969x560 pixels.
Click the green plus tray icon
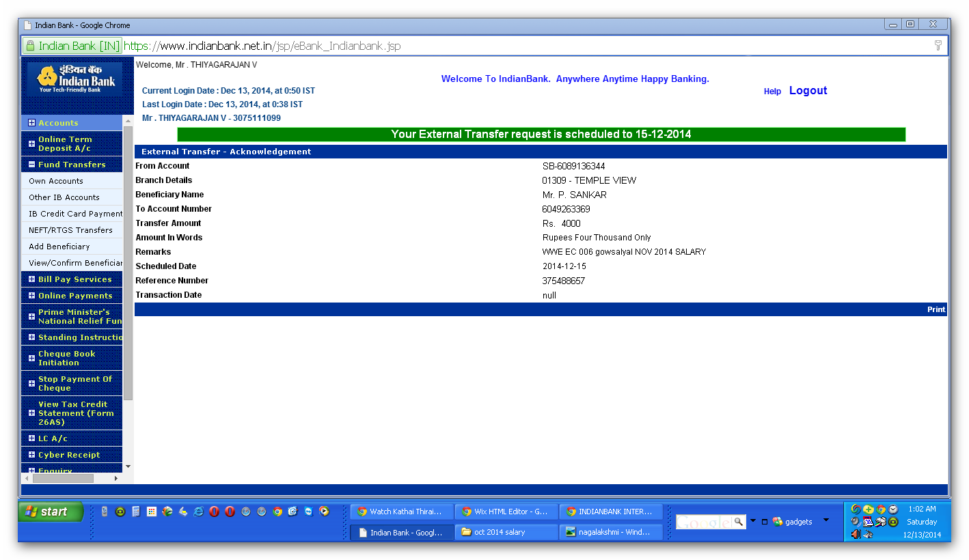pos(868,509)
